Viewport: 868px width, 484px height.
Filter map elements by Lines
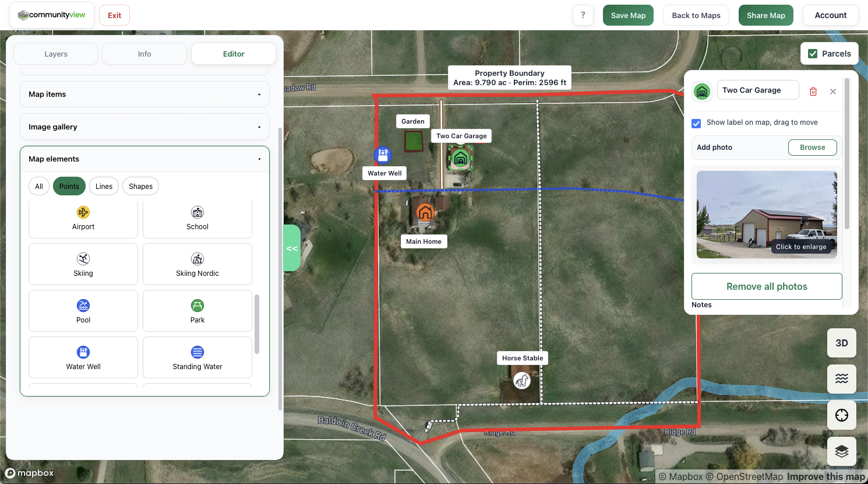[x=104, y=187]
